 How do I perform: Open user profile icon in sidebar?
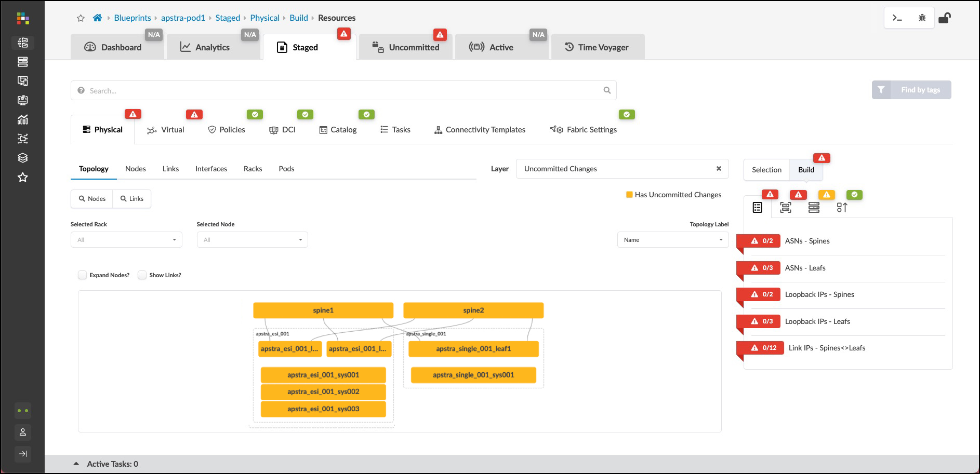(23, 432)
